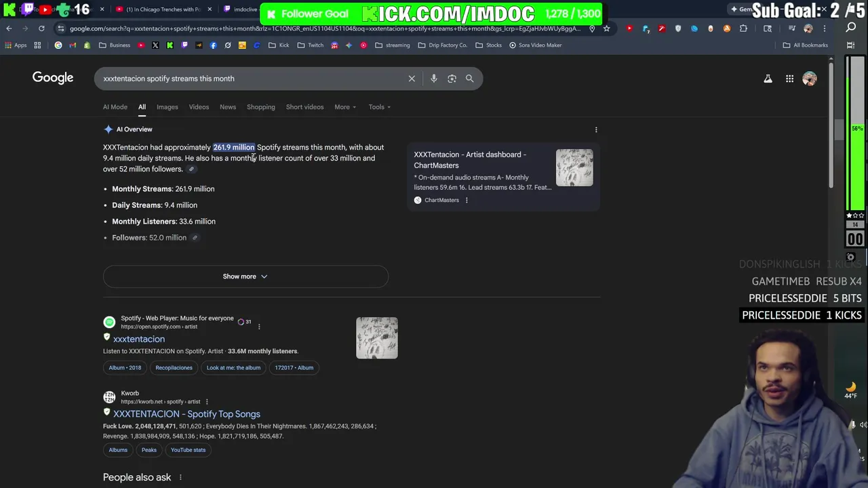Click the Spotify result album thumbnail
868x488 pixels.
click(x=377, y=338)
